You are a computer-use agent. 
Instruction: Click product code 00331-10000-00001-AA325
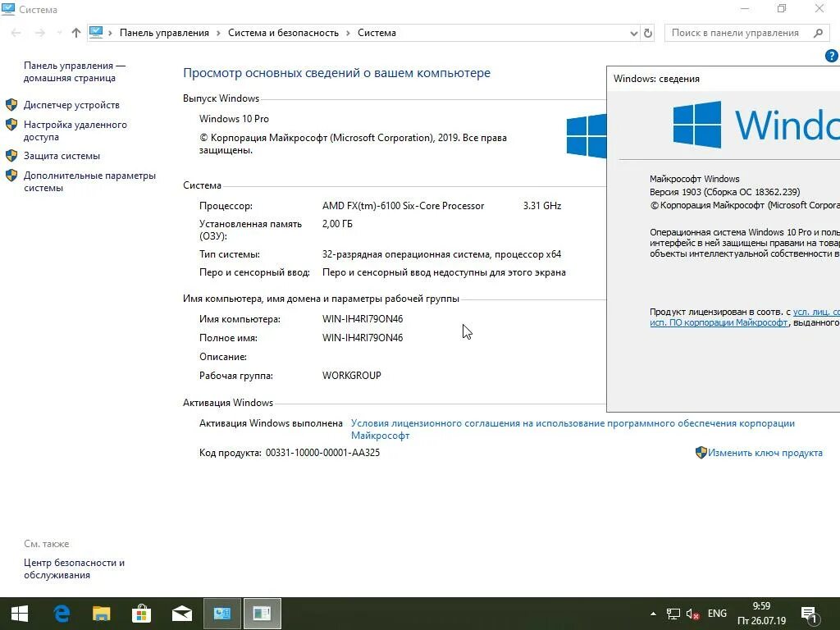pyautogui.click(x=322, y=453)
